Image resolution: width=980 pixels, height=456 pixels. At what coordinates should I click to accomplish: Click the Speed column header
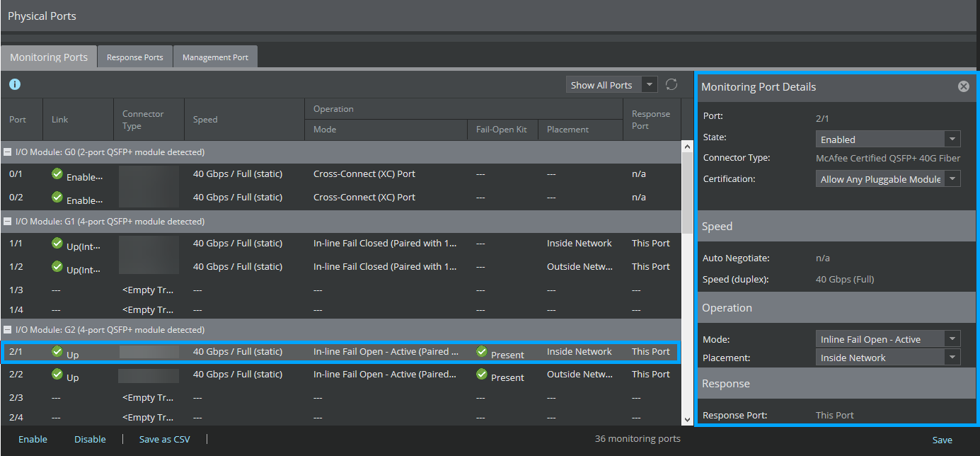[245, 120]
